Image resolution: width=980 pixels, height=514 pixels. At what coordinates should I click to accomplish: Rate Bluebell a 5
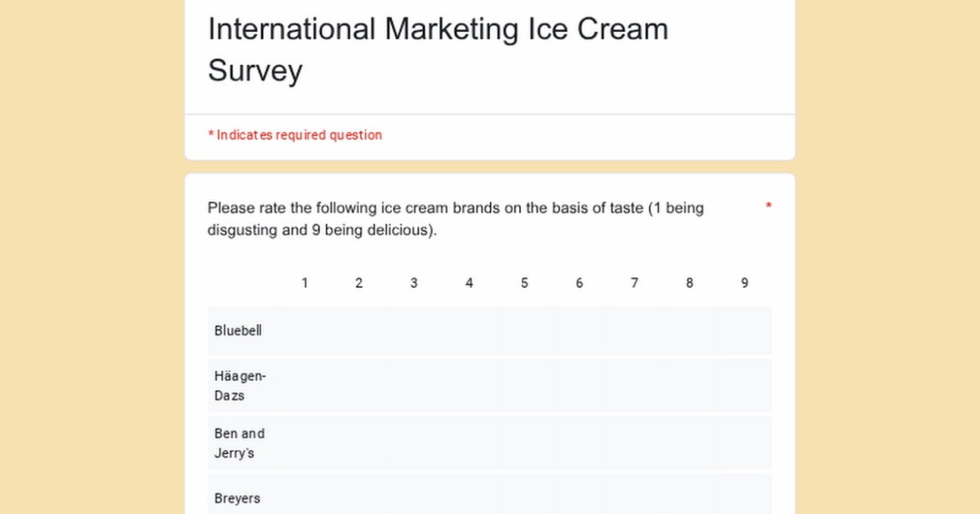point(524,331)
